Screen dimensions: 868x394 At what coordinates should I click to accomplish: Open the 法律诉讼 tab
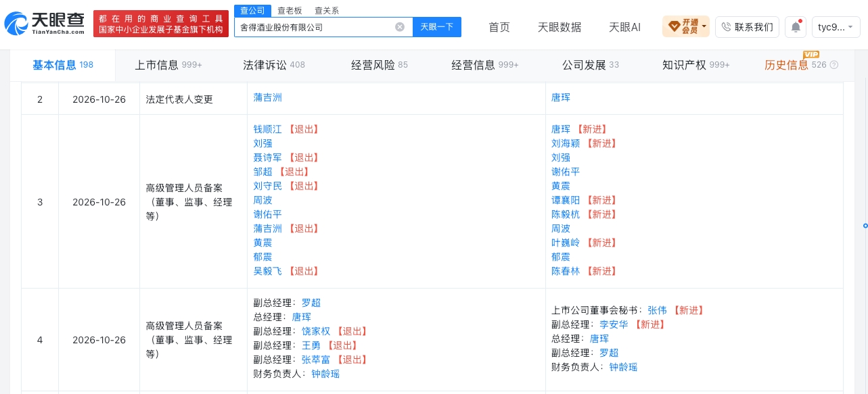coord(274,66)
